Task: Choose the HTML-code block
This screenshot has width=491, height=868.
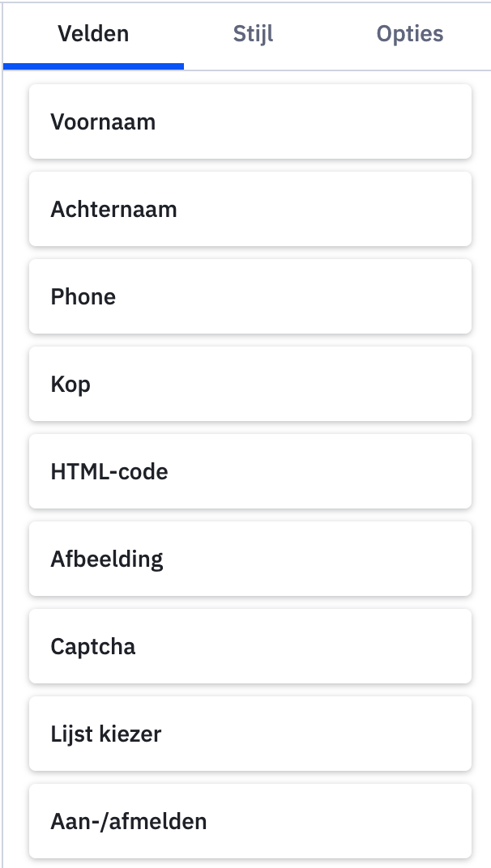Action: tap(250, 472)
